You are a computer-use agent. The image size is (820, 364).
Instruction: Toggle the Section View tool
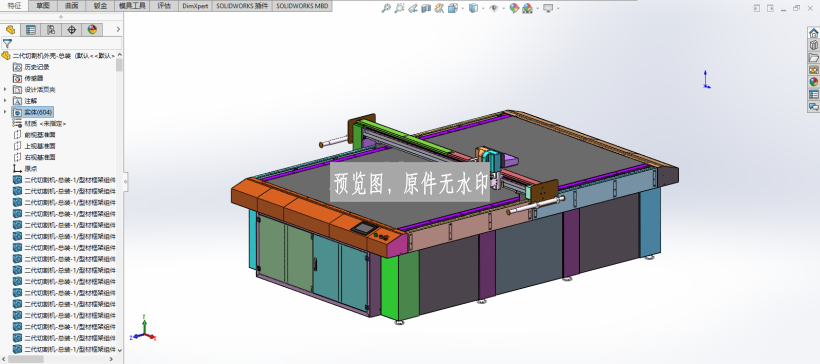point(426,8)
